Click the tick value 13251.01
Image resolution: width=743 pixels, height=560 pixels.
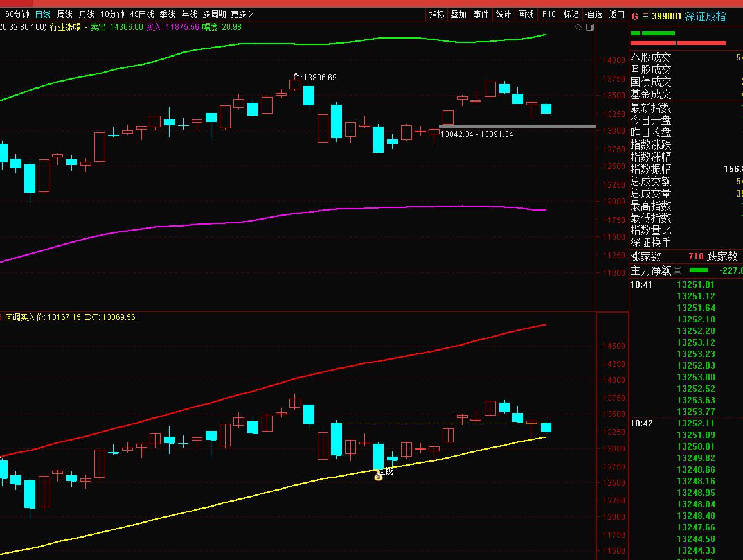click(x=695, y=285)
